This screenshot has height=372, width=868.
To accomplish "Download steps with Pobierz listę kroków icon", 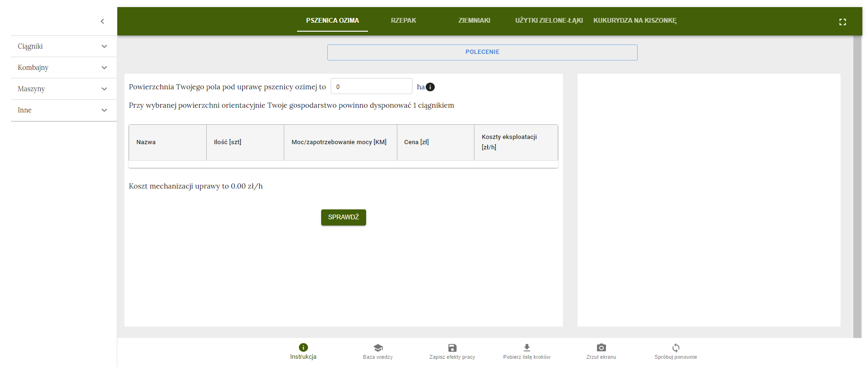I will pyautogui.click(x=527, y=347).
